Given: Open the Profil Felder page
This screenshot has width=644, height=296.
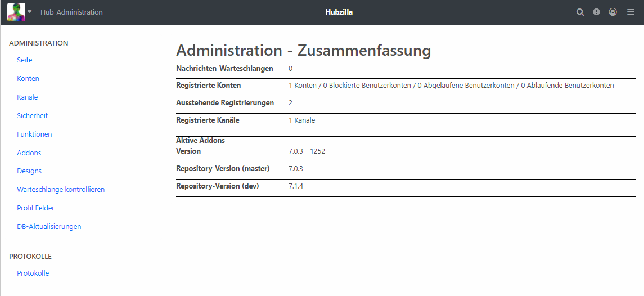Looking at the screenshot, I should pyautogui.click(x=36, y=208).
